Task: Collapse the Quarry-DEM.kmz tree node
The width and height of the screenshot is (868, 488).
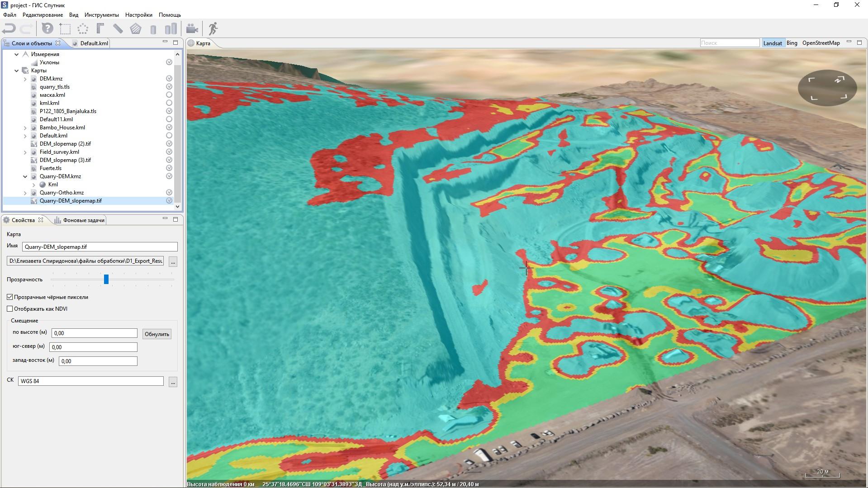Action: click(x=25, y=177)
